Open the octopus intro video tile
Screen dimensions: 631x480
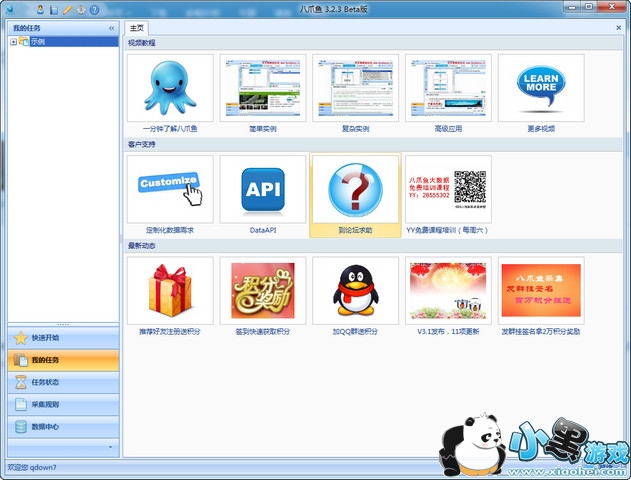pyautogui.click(x=170, y=88)
